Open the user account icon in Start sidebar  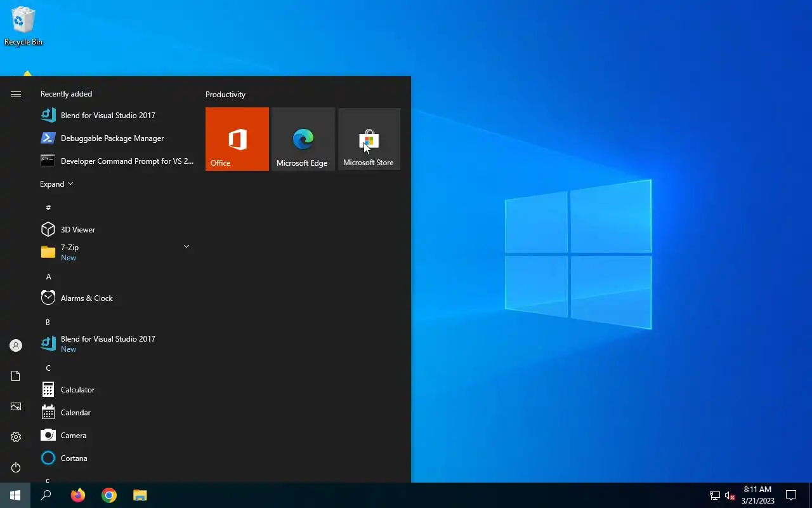coord(16,345)
